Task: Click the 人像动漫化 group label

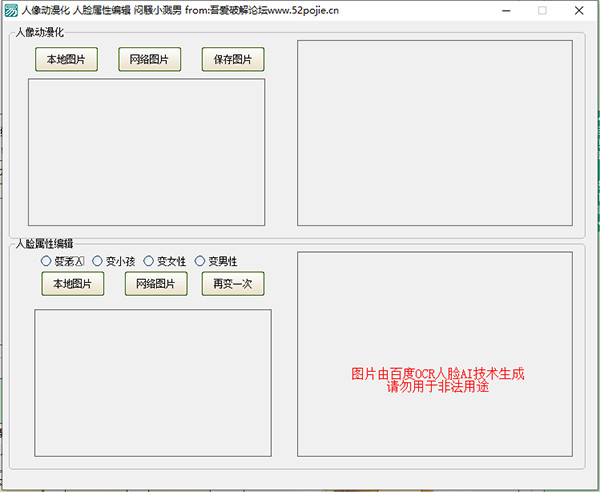Action: tap(40, 32)
